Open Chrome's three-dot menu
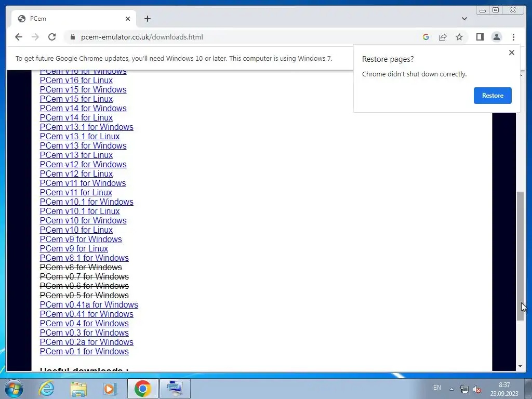This screenshot has width=532, height=399. (514, 37)
